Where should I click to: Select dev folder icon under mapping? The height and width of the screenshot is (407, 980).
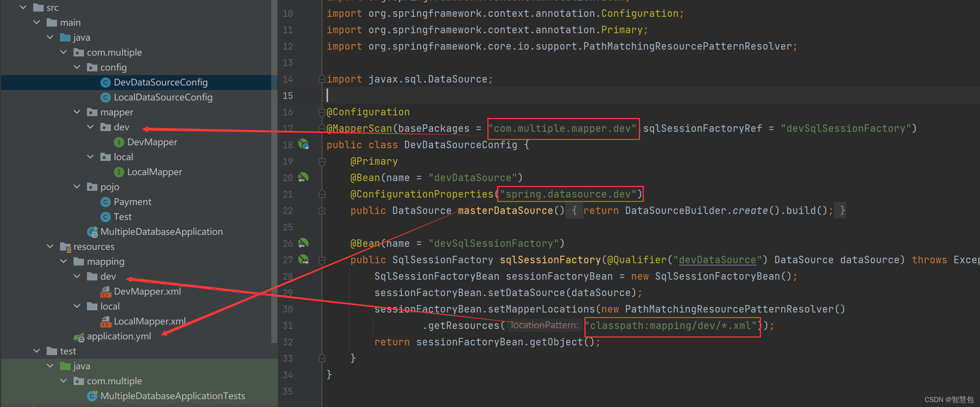tap(92, 276)
